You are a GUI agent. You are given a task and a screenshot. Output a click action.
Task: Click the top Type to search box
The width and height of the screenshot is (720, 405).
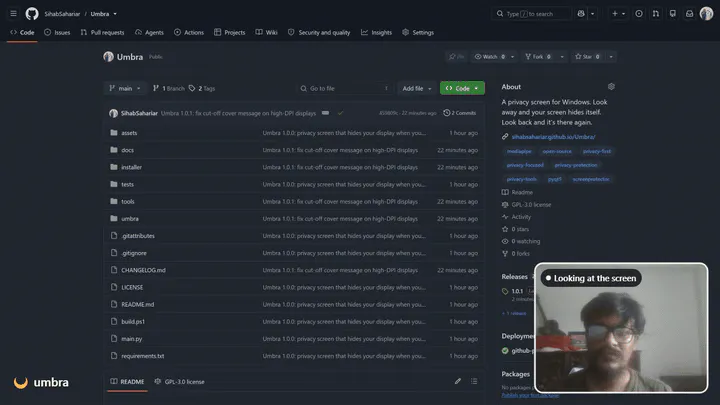click(x=531, y=14)
